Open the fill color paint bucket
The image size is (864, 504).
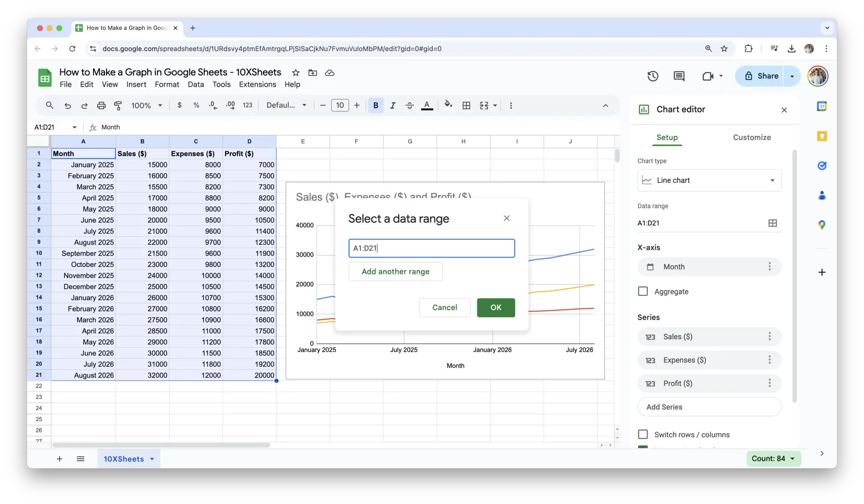tap(448, 105)
